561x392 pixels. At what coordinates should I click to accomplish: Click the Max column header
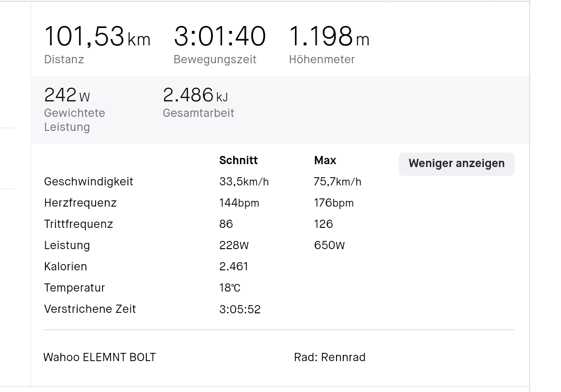click(x=325, y=161)
